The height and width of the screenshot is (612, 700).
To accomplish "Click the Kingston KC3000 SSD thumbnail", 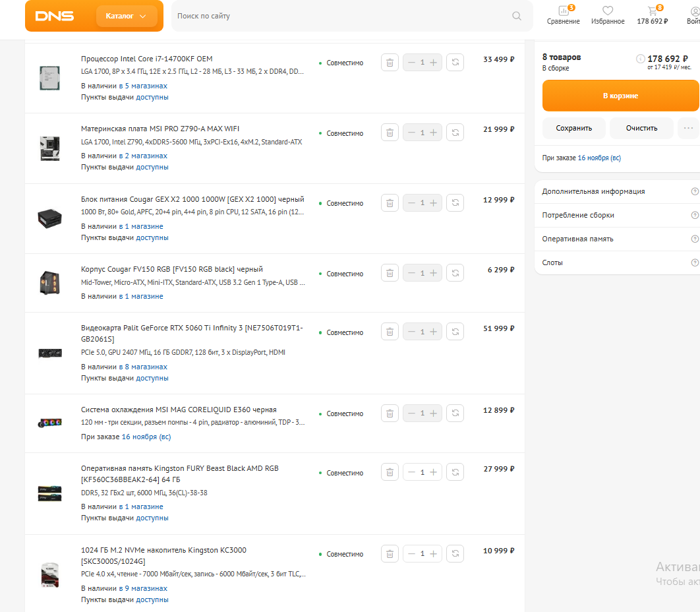I will point(49,575).
